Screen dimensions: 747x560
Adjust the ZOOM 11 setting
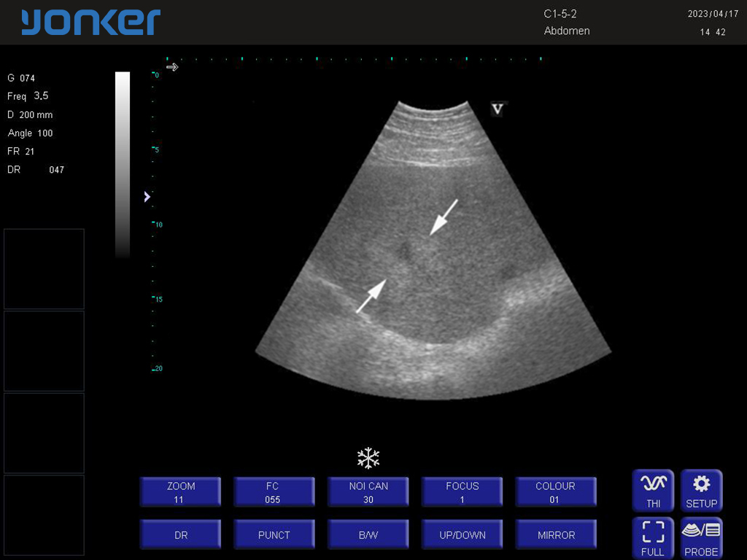point(180,492)
